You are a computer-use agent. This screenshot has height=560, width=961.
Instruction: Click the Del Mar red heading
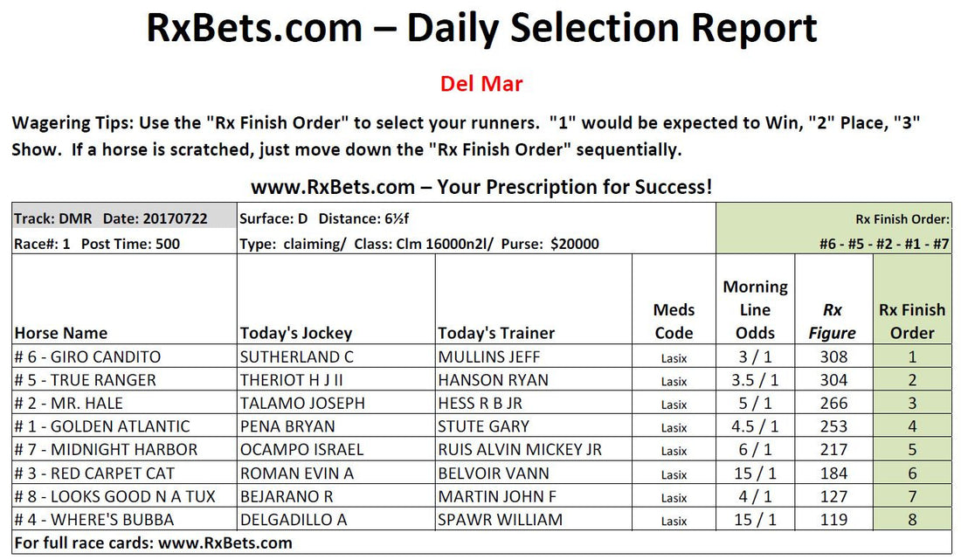[481, 83]
